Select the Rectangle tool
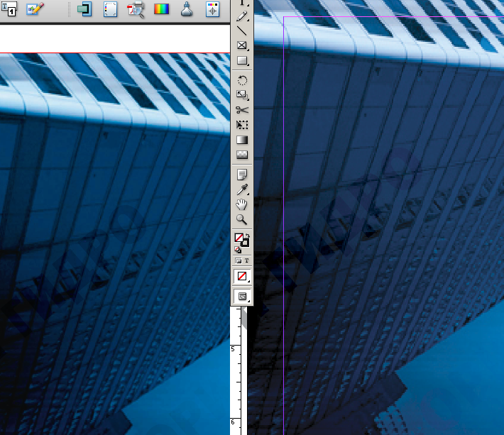 coord(242,60)
